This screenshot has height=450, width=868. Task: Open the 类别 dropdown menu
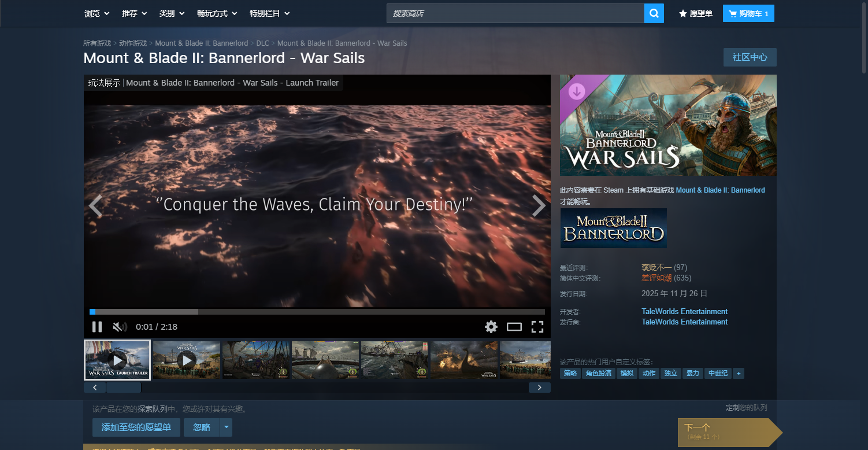point(172,13)
